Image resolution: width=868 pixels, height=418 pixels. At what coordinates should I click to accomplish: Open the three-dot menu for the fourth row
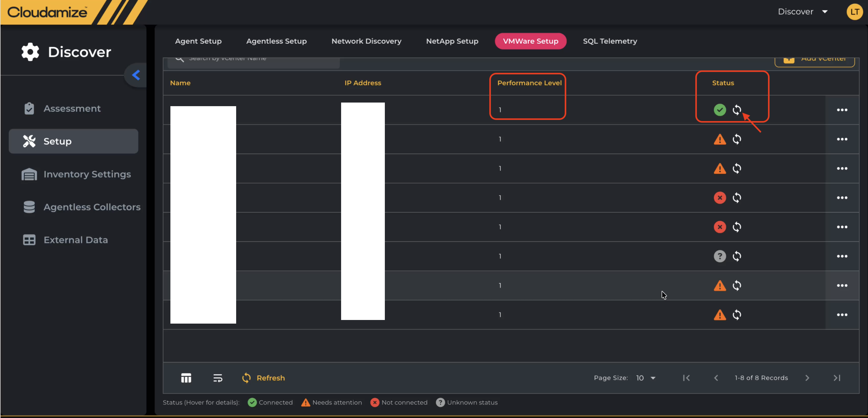842,198
